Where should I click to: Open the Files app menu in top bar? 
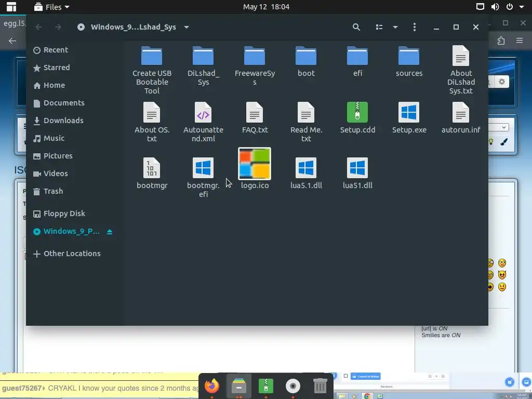tap(52, 7)
